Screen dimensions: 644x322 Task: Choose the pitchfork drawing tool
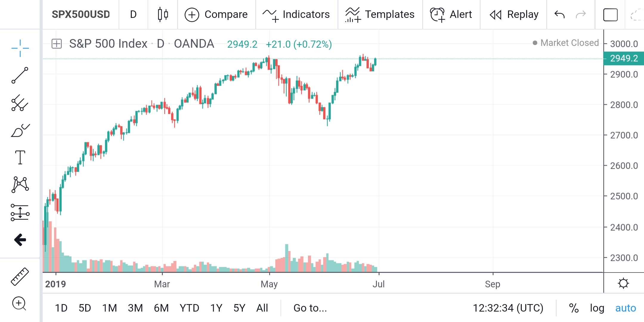point(20,103)
